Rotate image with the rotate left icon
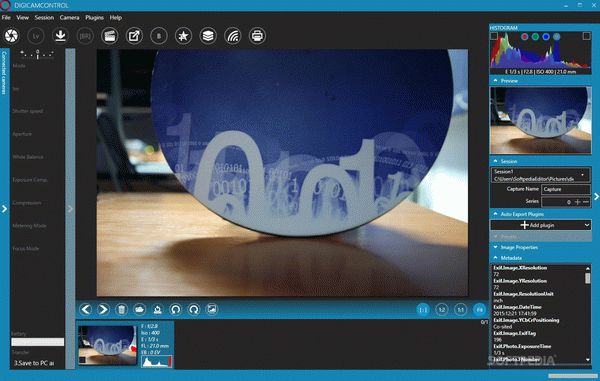Screen dimensions: 600x381 pyautogui.click(x=176, y=309)
